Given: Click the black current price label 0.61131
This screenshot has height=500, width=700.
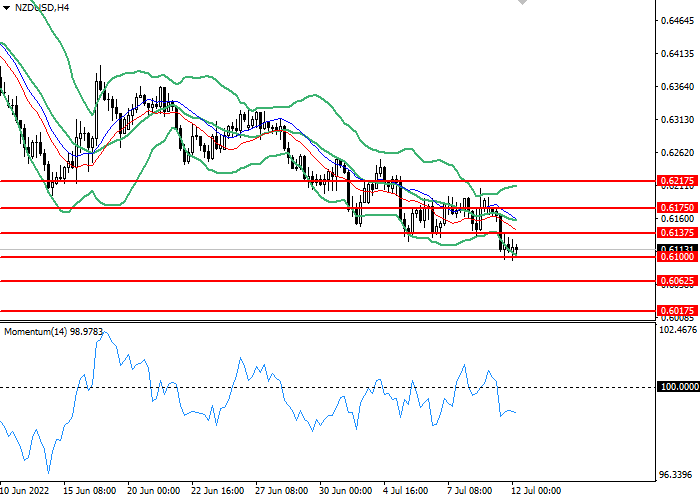Looking at the screenshot, I should (677, 248).
